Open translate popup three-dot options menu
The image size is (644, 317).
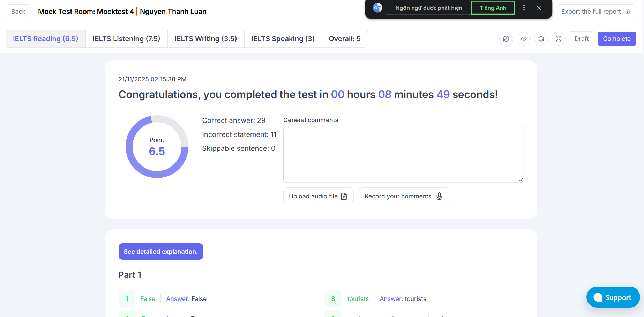pyautogui.click(x=524, y=8)
